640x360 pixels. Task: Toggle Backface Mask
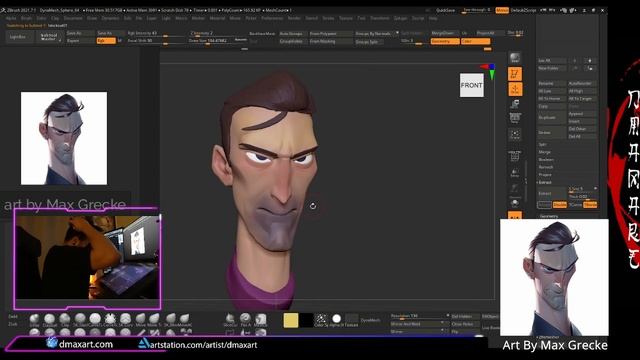[x=262, y=33]
